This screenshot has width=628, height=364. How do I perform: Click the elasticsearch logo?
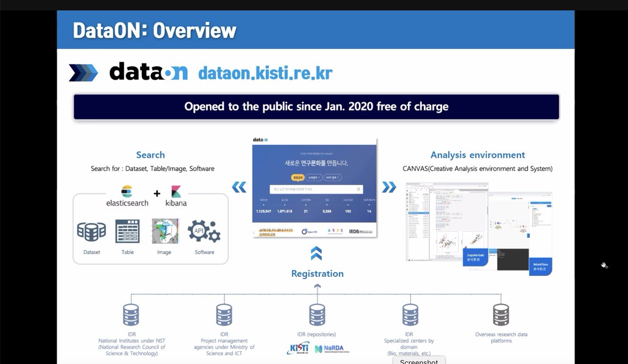click(x=126, y=197)
